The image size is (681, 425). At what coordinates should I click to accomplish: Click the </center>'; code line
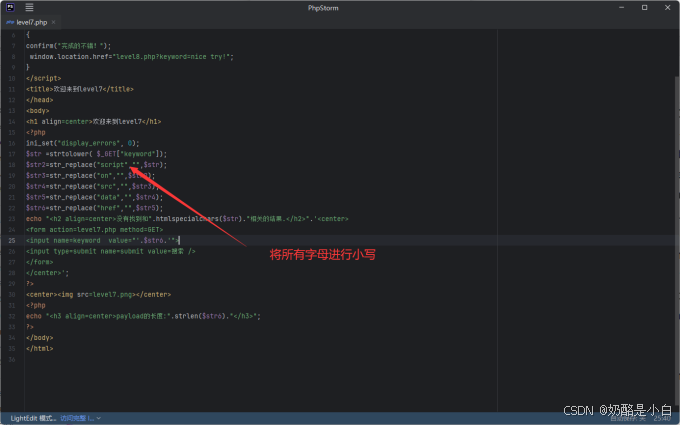[47, 273]
